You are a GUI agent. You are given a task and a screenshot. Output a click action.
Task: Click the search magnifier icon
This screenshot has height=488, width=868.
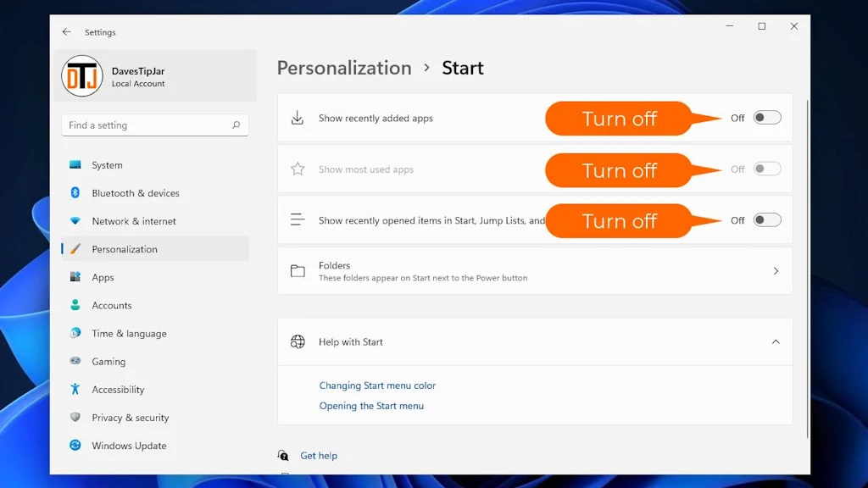click(236, 125)
